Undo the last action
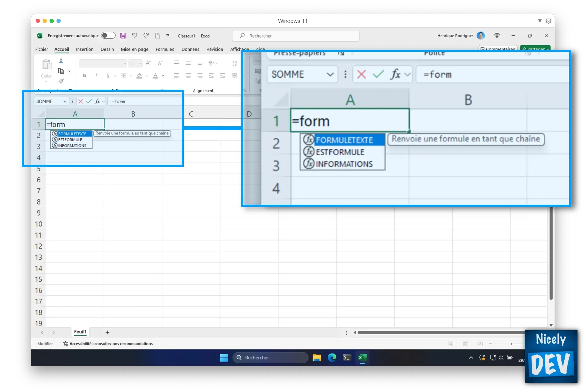The height and width of the screenshot is (392, 586). [x=134, y=36]
